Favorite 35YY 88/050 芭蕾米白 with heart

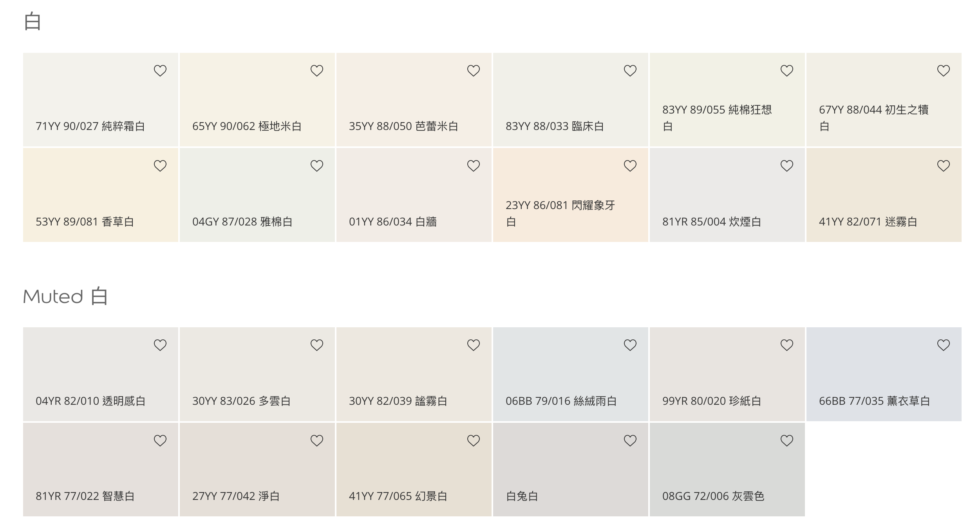[x=473, y=71]
